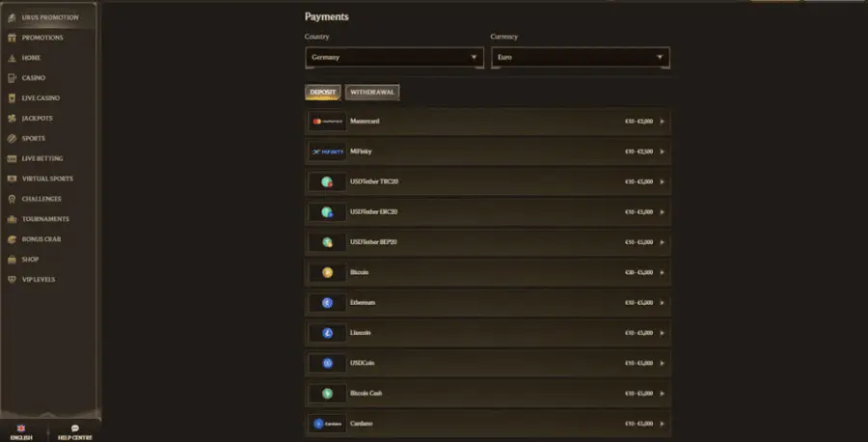Image resolution: width=868 pixels, height=442 pixels.
Task: Open Virtual Sports sidebar icon
Action: pyautogui.click(x=12, y=179)
